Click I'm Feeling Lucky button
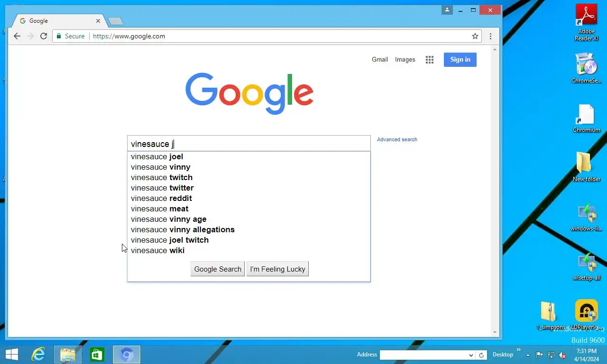Screen dimensions: 607x364 coord(277,269)
